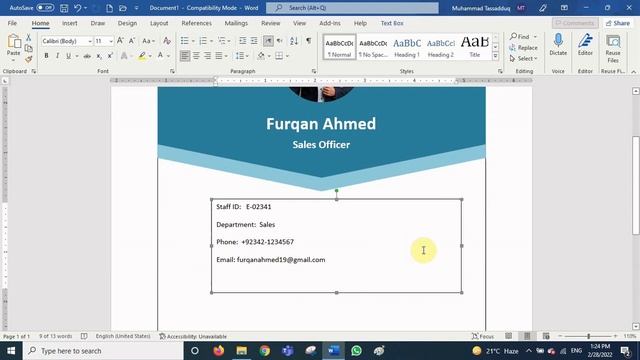Toggle Subscript formatting

pyautogui.click(x=99, y=56)
